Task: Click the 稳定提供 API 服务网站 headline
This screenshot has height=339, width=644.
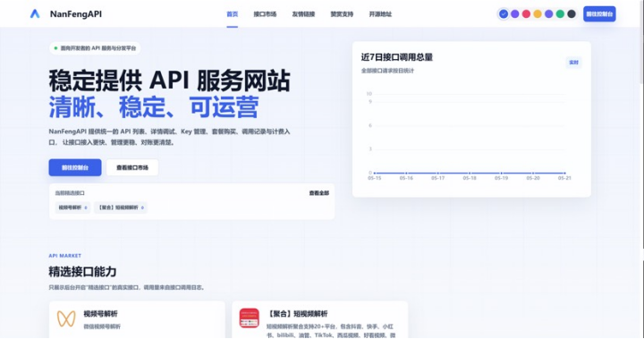Action: coord(170,81)
